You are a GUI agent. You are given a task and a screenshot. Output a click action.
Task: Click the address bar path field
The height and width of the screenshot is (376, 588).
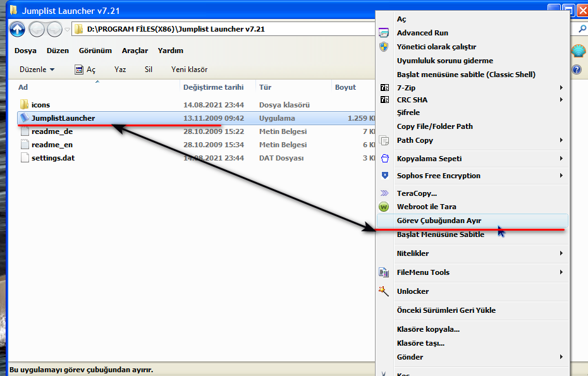point(223,29)
